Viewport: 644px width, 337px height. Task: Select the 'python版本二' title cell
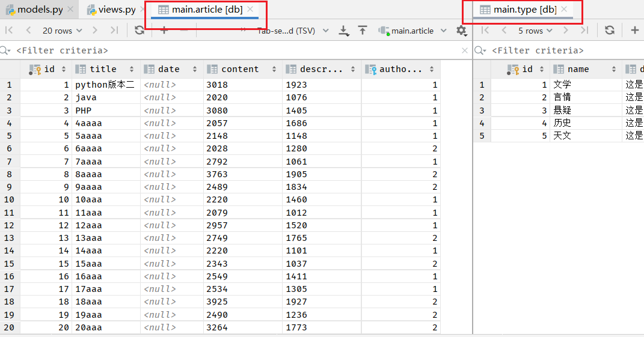[106, 85]
